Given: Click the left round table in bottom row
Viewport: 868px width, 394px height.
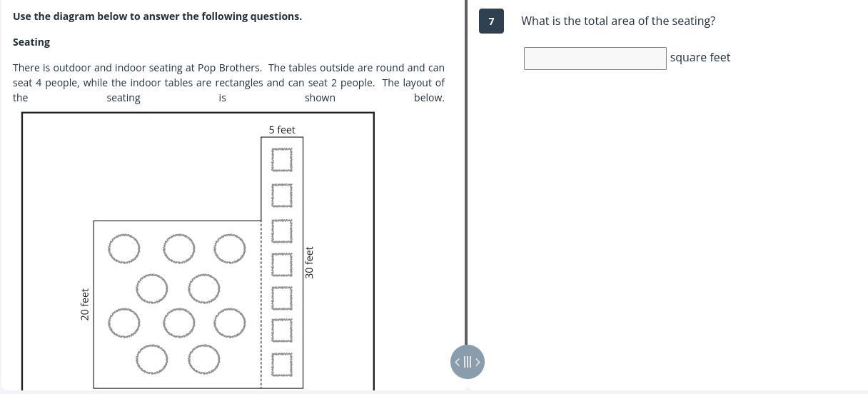Looking at the screenshot, I should pyautogui.click(x=152, y=359).
